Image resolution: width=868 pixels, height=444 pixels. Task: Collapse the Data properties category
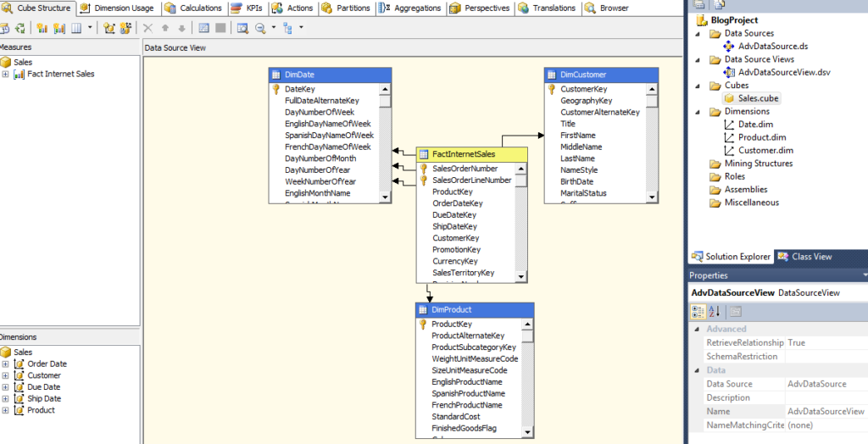tap(697, 370)
